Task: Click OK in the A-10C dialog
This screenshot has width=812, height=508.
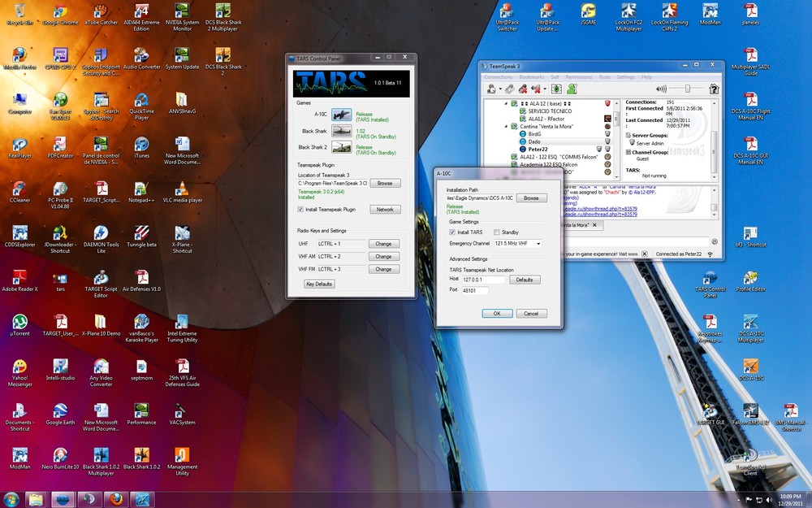Action: tap(496, 313)
